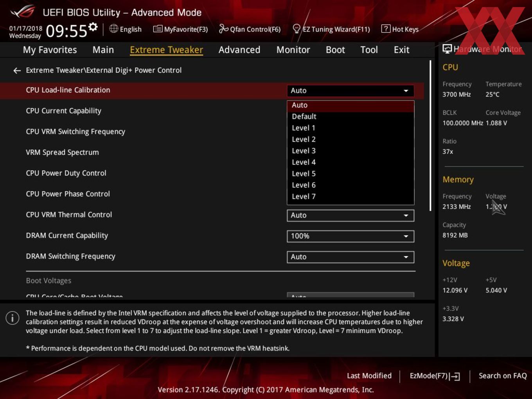Click the info icon beside help text
This screenshot has height=399, width=532.
pyautogui.click(x=13, y=318)
